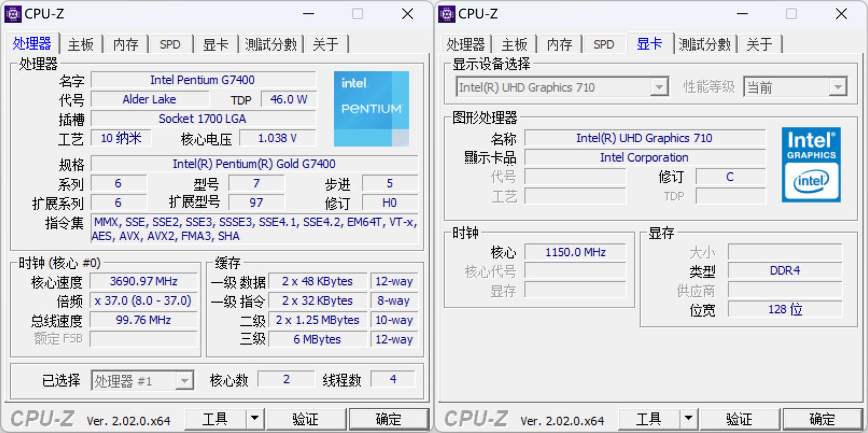Click 工具 button in left window

coord(215,418)
